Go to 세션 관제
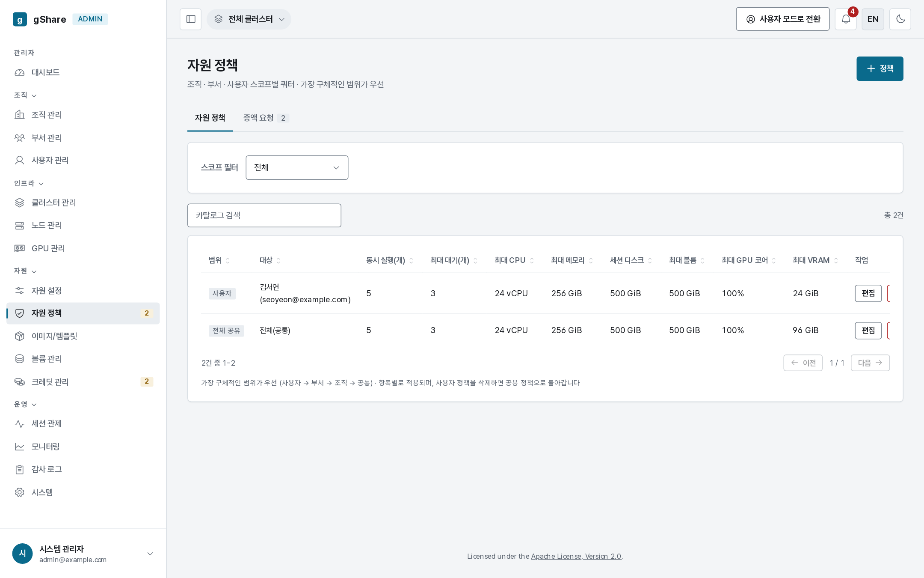This screenshot has height=578, width=924. [83, 423]
